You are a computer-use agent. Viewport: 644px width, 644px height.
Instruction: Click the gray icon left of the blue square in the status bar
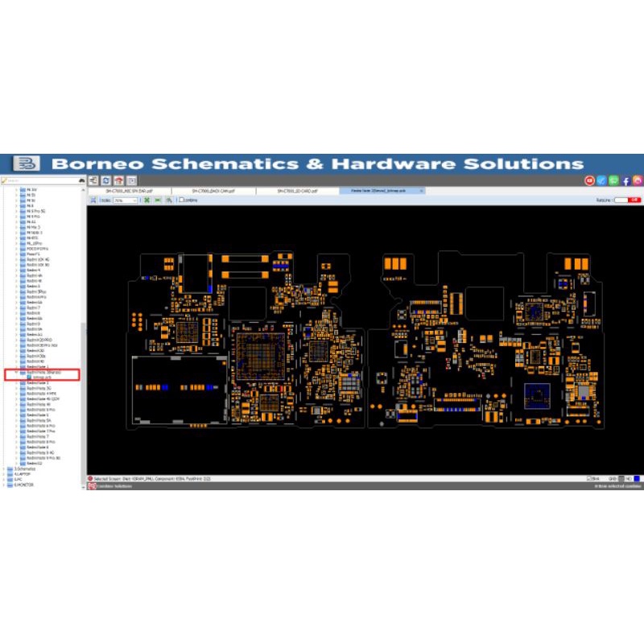621,478
